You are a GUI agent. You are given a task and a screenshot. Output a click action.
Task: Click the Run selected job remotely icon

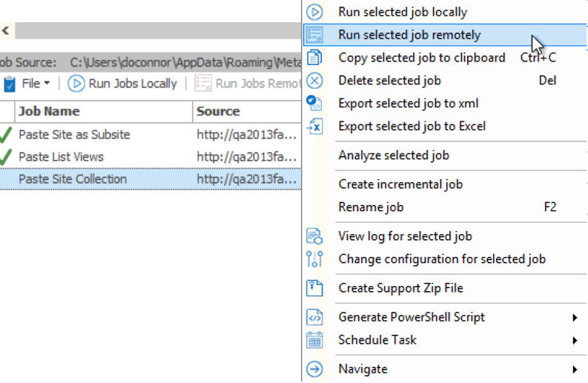point(314,35)
